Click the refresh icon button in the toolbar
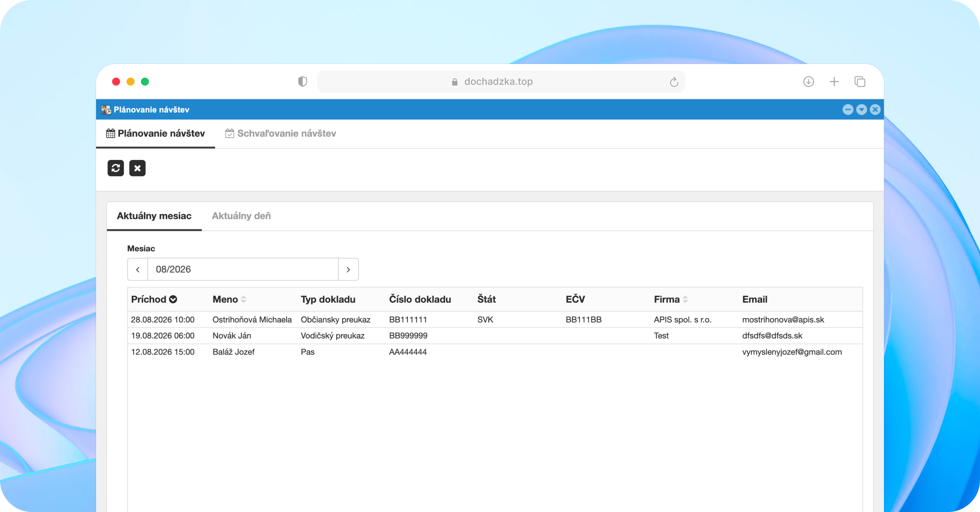 (x=116, y=168)
